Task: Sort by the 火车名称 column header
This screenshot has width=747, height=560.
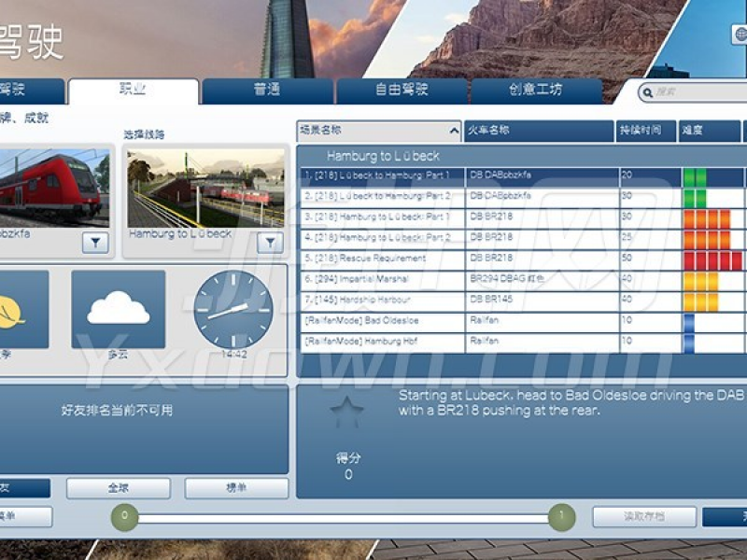Action: [x=539, y=131]
